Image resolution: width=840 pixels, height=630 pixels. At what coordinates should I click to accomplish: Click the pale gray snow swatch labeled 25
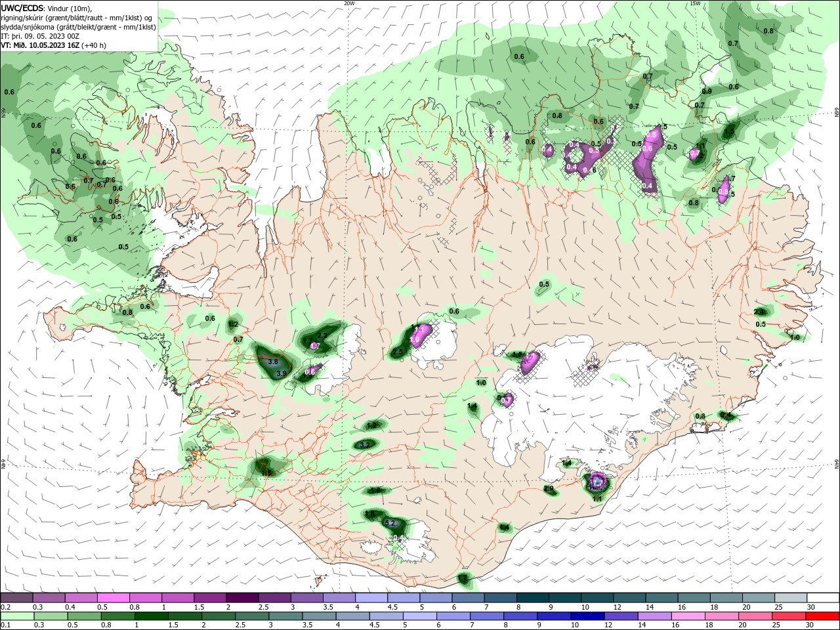pyautogui.click(x=791, y=598)
